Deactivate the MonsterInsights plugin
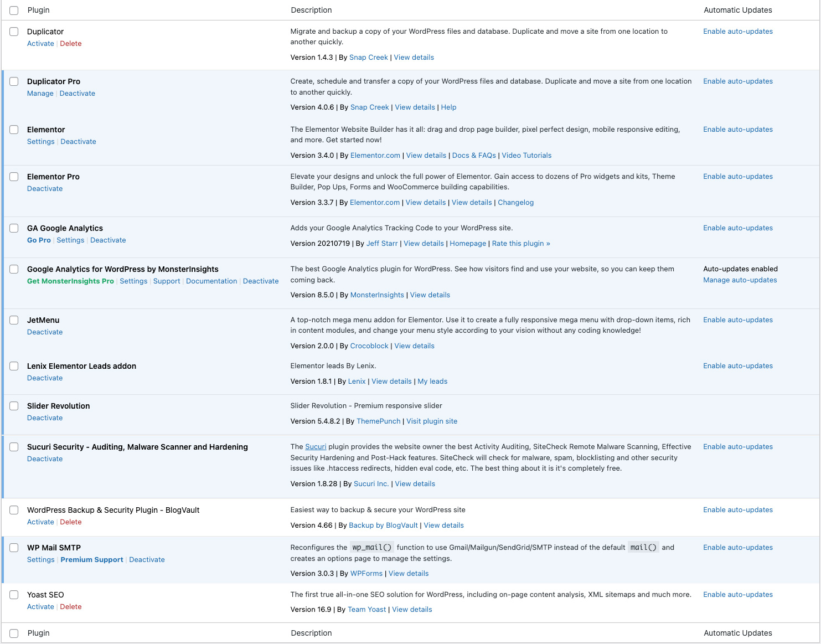The height and width of the screenshot is (644, 821). (x=261, y=281)
